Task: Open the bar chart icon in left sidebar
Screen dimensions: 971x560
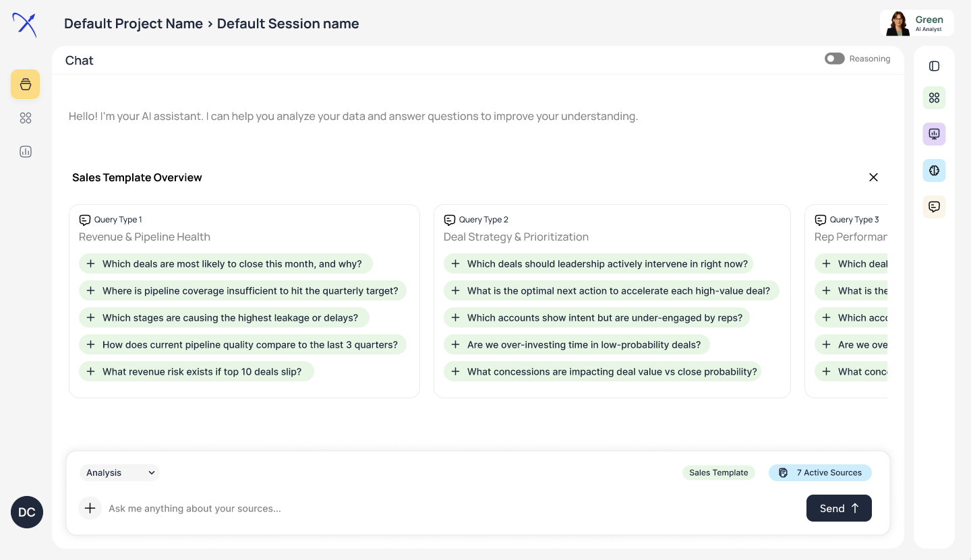Action: 26,152
